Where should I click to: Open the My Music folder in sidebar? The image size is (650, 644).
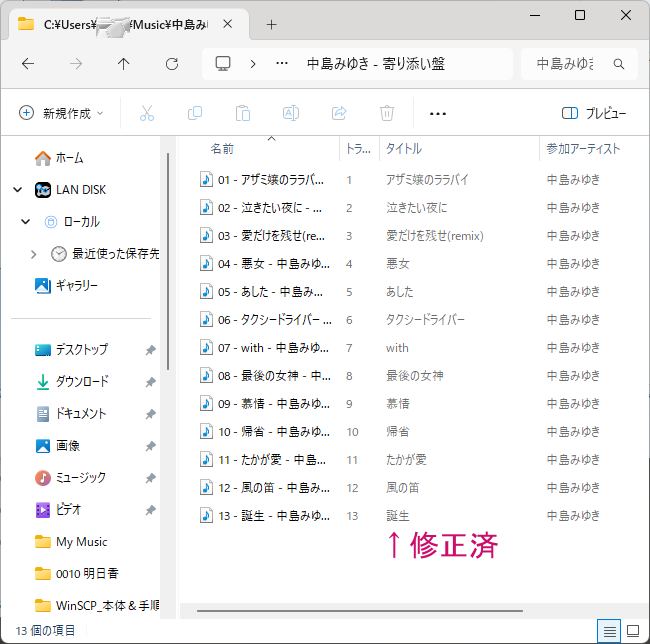pos(71,542)
